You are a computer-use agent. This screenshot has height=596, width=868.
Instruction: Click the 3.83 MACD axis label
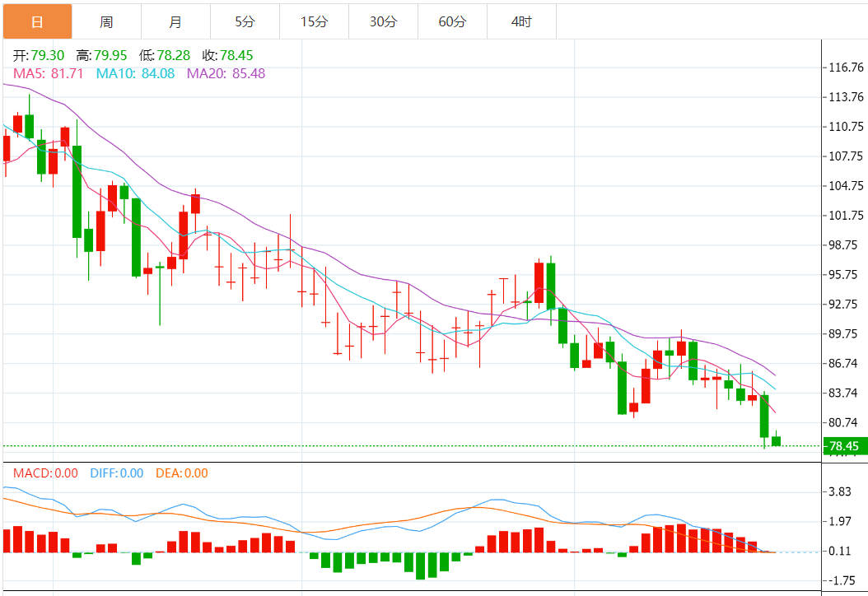(x=840, y=491)
